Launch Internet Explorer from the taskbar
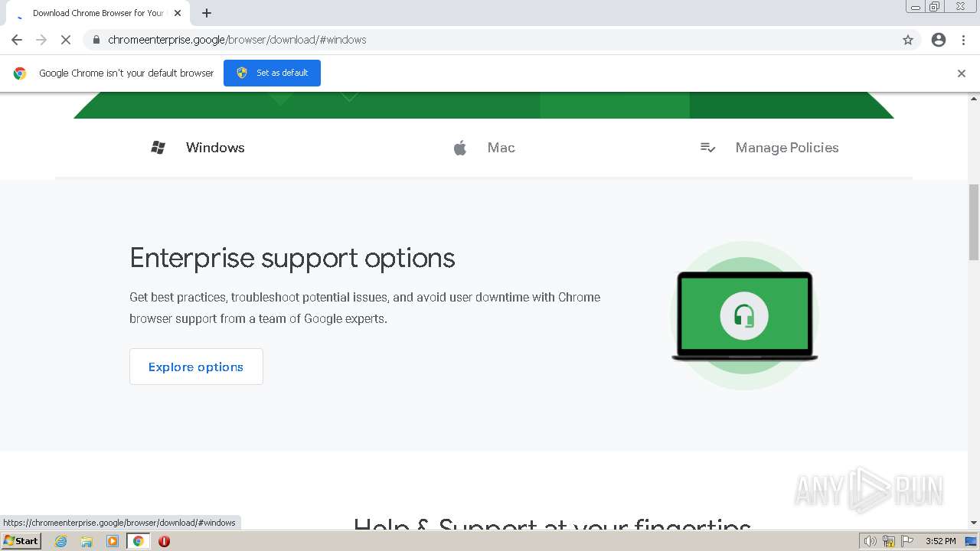 tap(61, 541)
